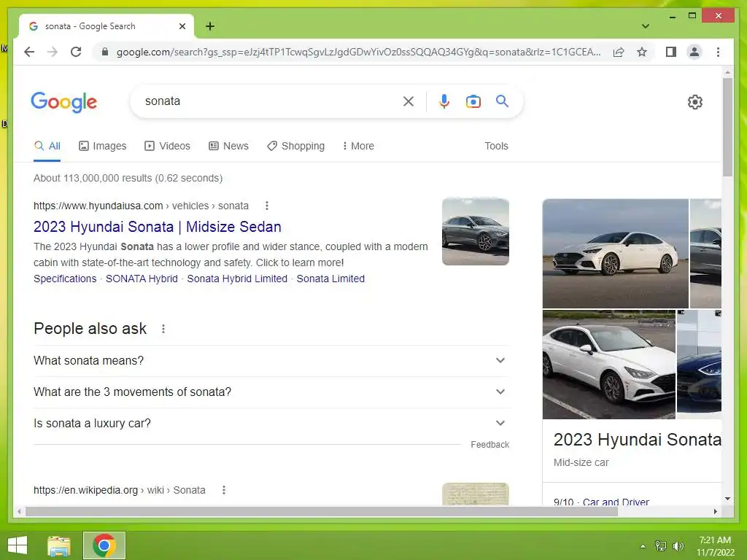
Task: Open the Chrome profile avatar icon
Action: (x=694, y=52)
